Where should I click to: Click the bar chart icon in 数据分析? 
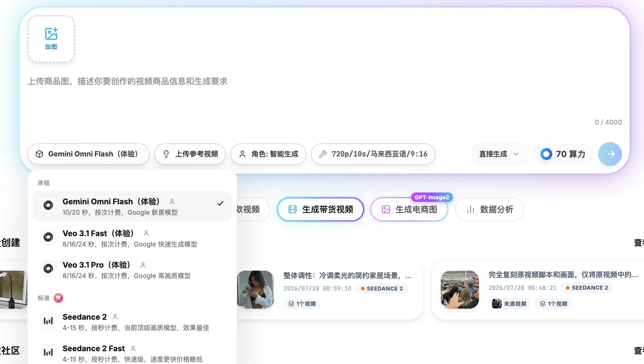tap(471, 210)
